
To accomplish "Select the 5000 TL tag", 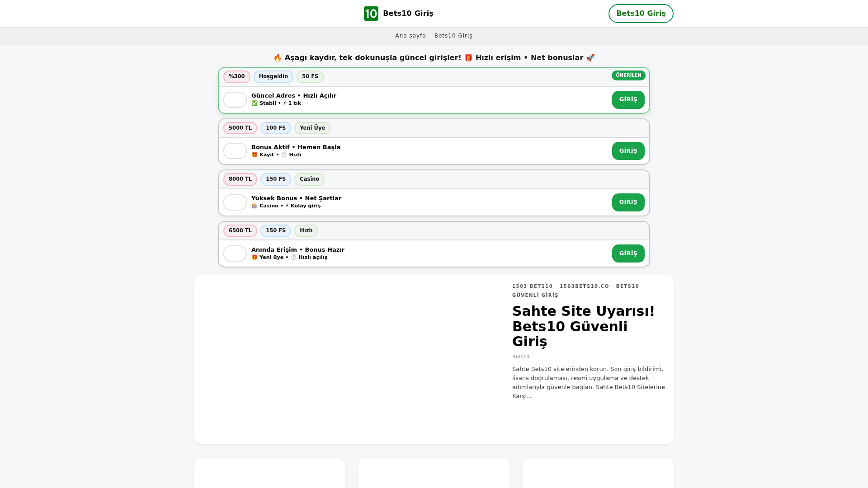I will [240, 128].
